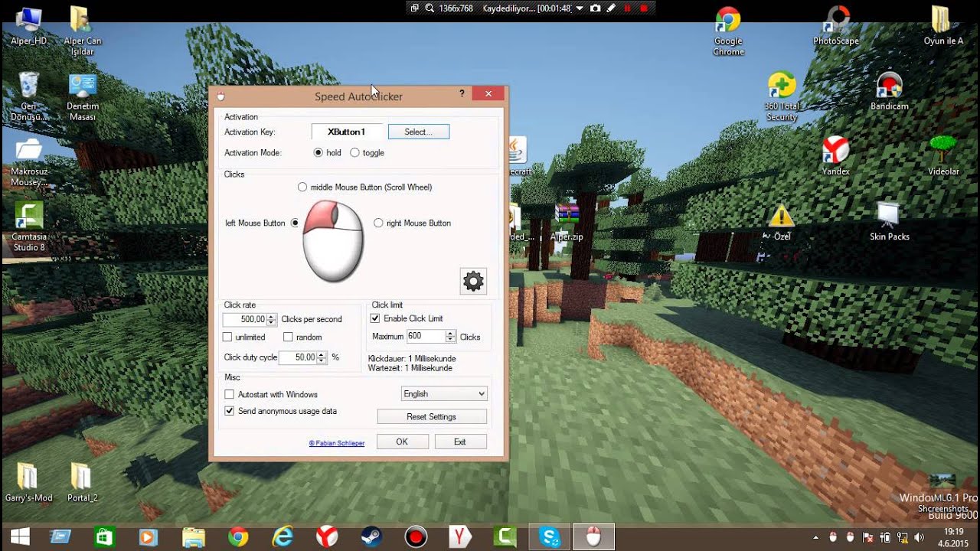Click the help question mark in title bar

click(x=462, y=93)
